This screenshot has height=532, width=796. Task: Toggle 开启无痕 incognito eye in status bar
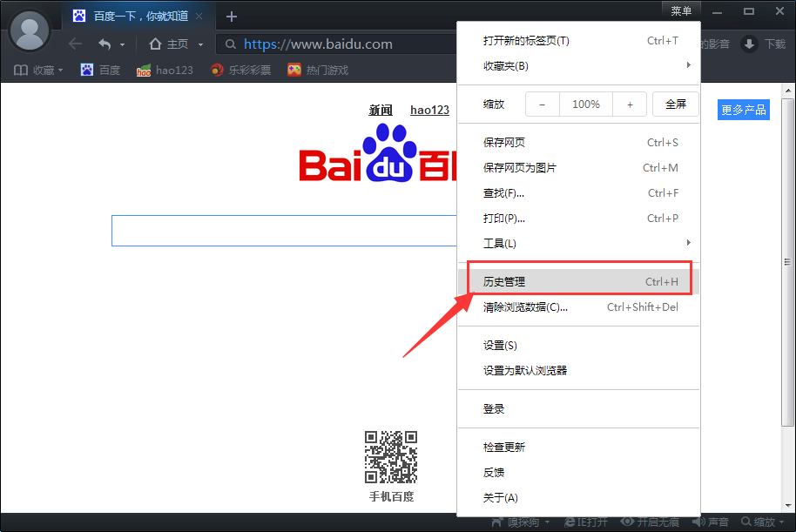(x=627, y=522)
